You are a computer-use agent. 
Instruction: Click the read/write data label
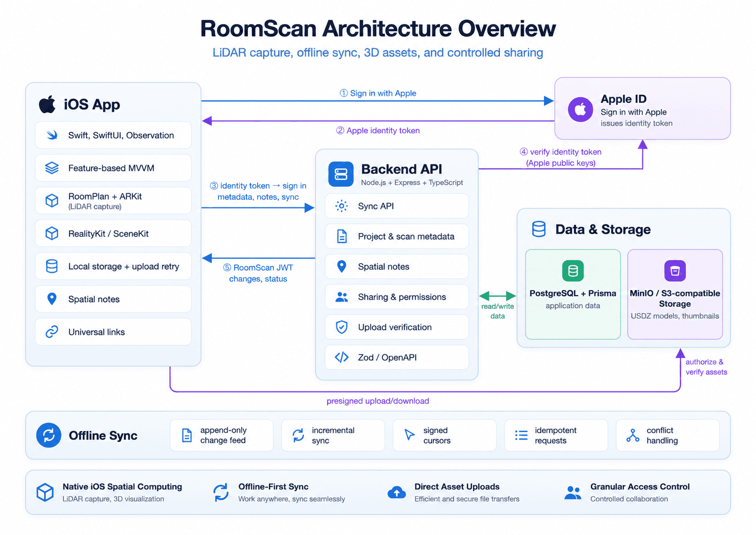497,311
